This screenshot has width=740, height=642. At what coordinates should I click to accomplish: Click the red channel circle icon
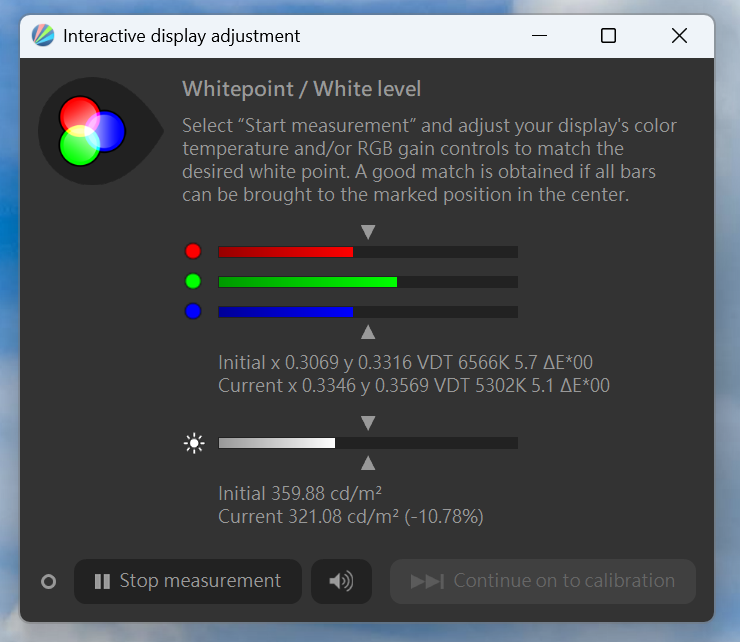[193, 251]
